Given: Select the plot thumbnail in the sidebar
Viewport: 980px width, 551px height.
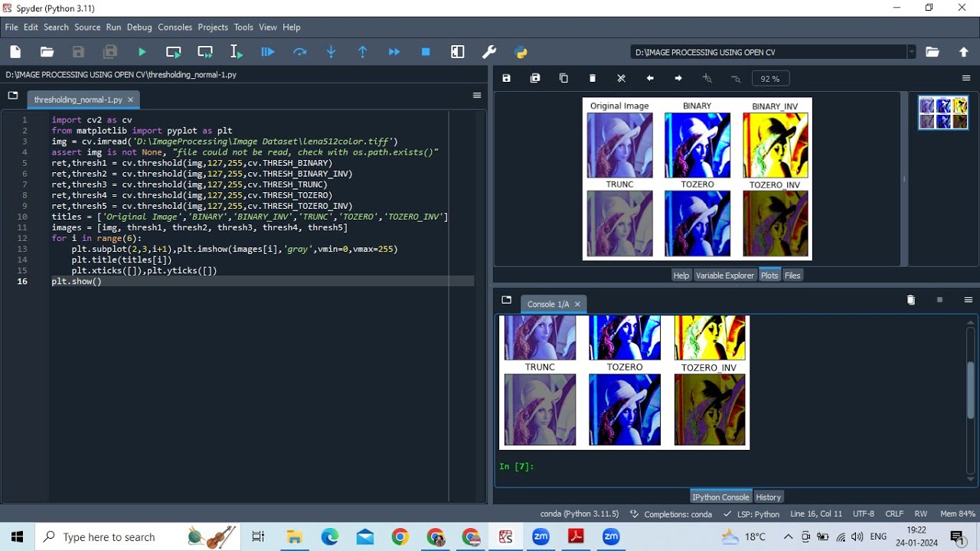Looking at the screenshot, I should tap(943, 113).
